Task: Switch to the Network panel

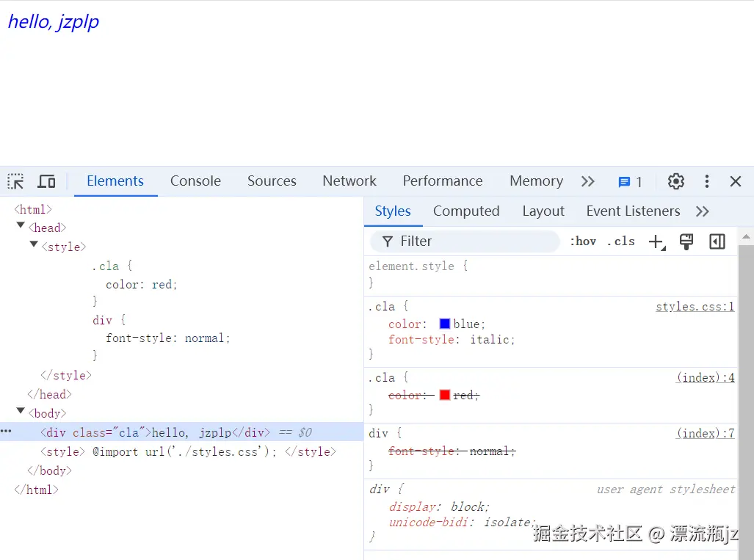Action: (349, 181)
